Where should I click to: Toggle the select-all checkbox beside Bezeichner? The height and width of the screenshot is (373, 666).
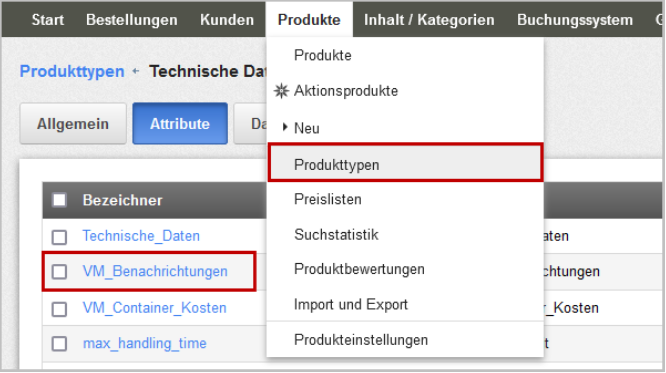(59, 200)
